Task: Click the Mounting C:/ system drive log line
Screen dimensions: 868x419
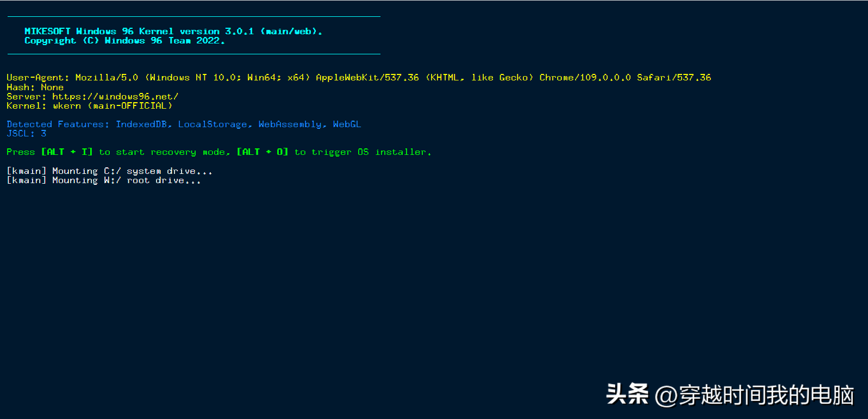Action: tap(110, 171)
